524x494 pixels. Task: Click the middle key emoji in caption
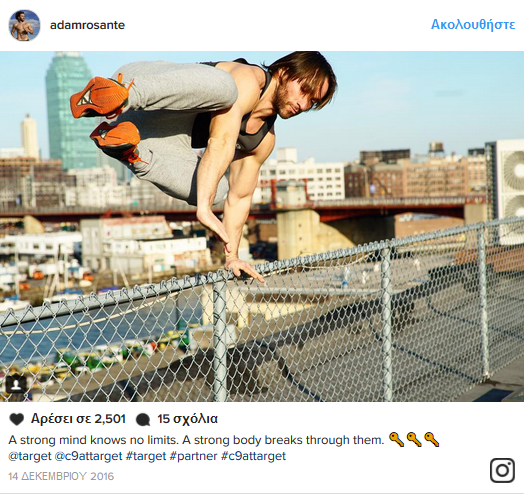(x=414, y=440)
